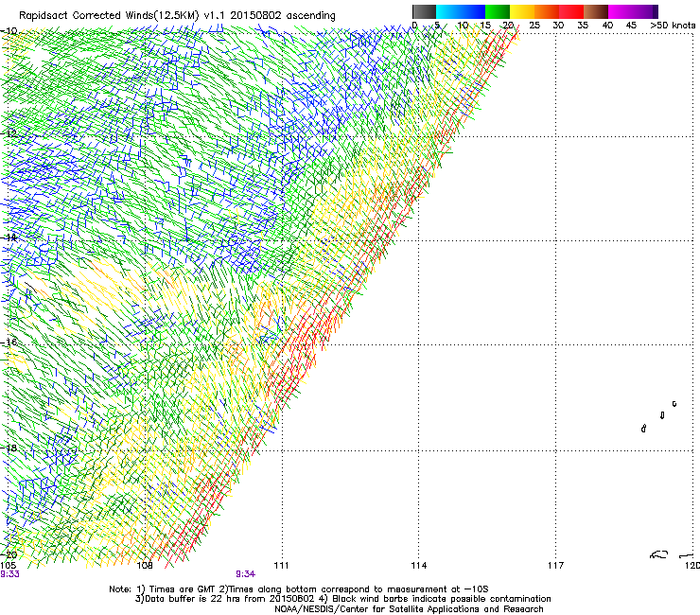Click the green 15-20 knots legend swatch
700x615 pixels.
(x=498, y=11)
